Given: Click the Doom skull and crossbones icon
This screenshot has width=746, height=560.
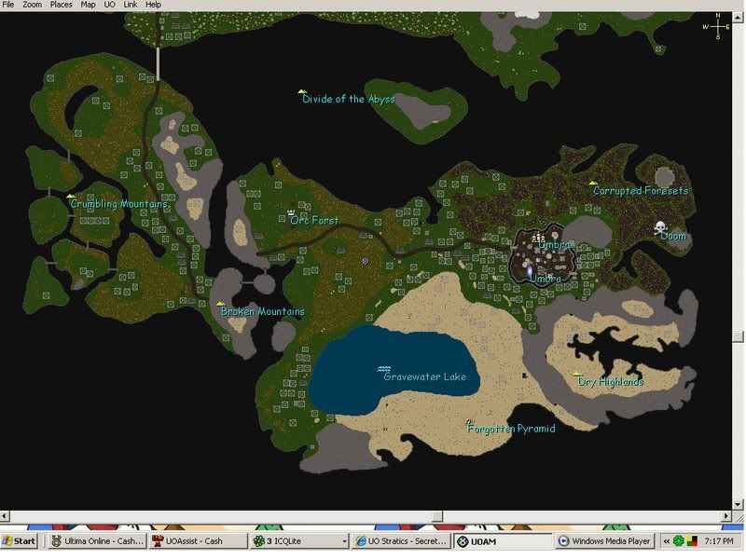Looking at the screenshot, I should tap(660, 227).
